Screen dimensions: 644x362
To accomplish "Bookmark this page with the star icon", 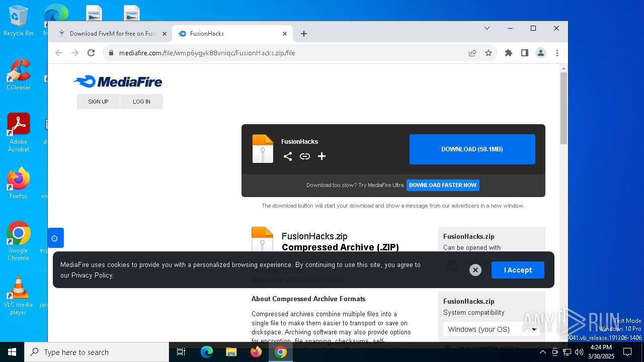I will pyautogui.click(x=489, y=53).
